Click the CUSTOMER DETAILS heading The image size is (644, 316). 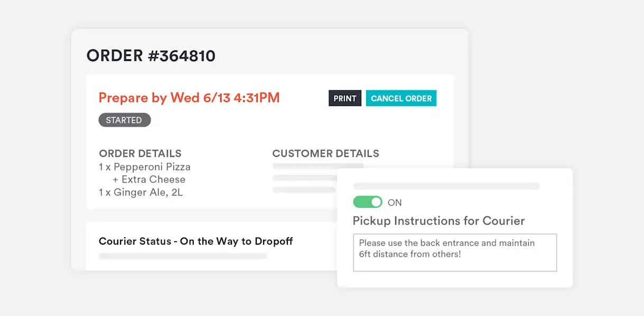pos(325,154)
